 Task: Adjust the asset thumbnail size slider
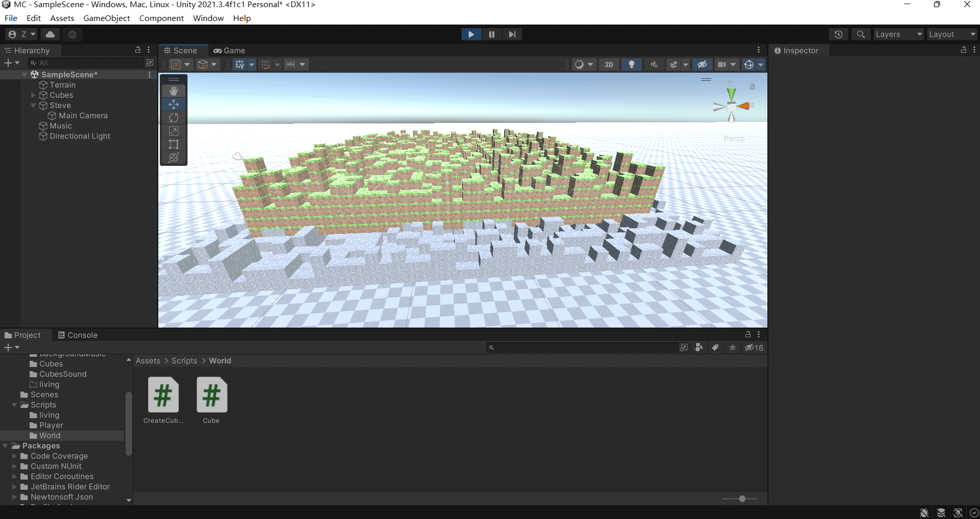(x=741, y=498)
